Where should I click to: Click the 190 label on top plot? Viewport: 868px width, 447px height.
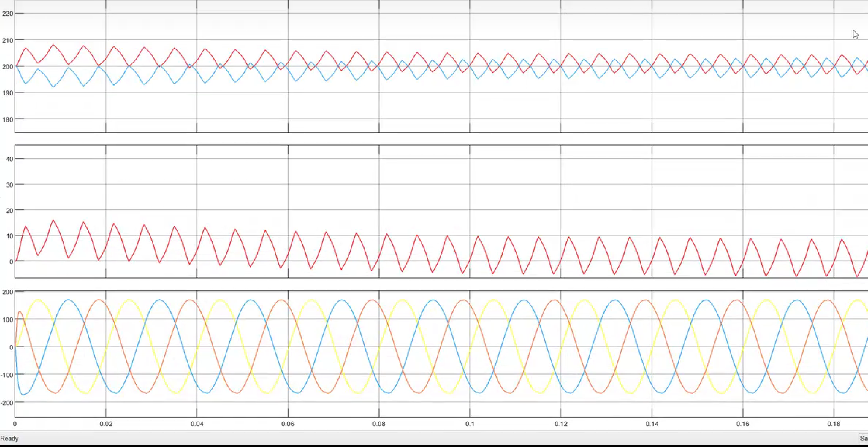(7, 93)
